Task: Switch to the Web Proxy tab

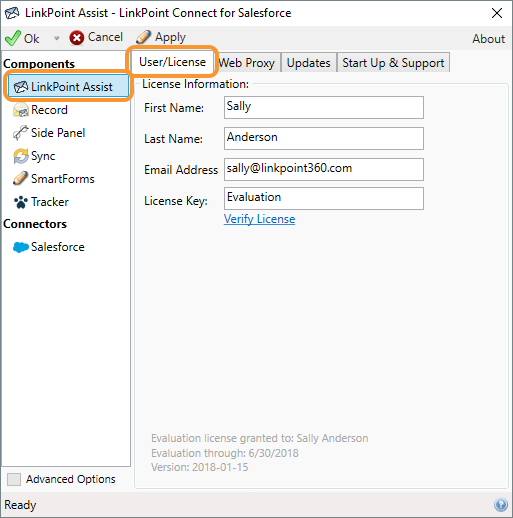Action: (247, 63)
